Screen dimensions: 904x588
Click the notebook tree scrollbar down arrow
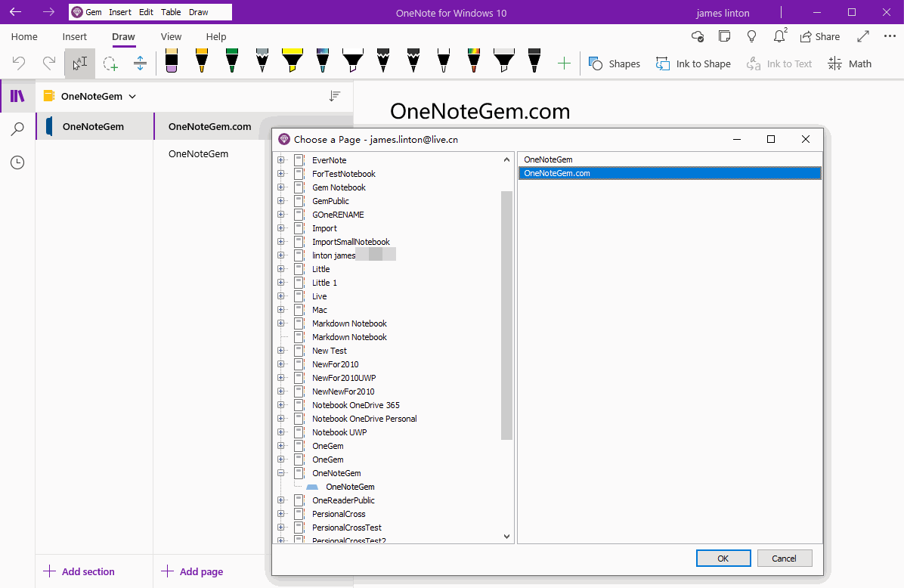(x=506, y=536)
